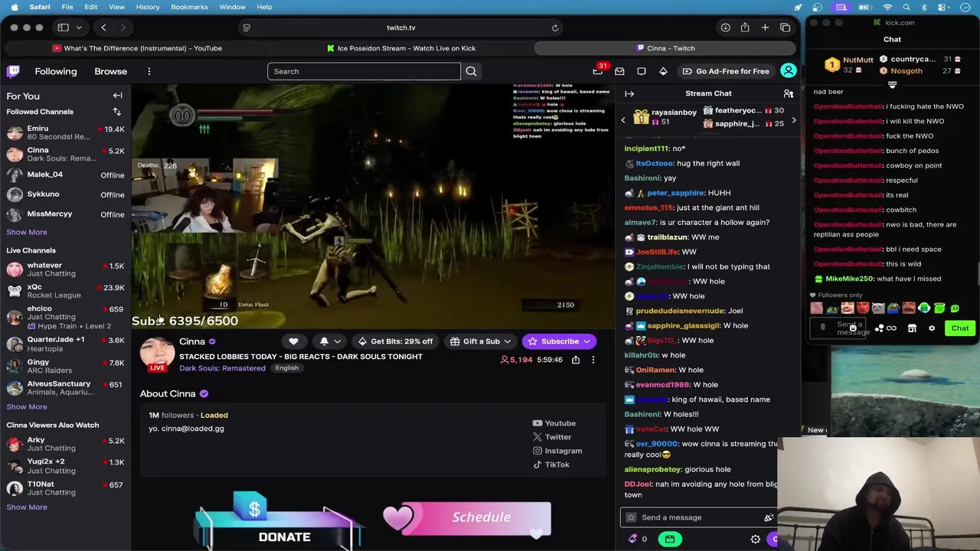
Task: Collapse Stream Chat panel arrow
Action: point(629,93)
